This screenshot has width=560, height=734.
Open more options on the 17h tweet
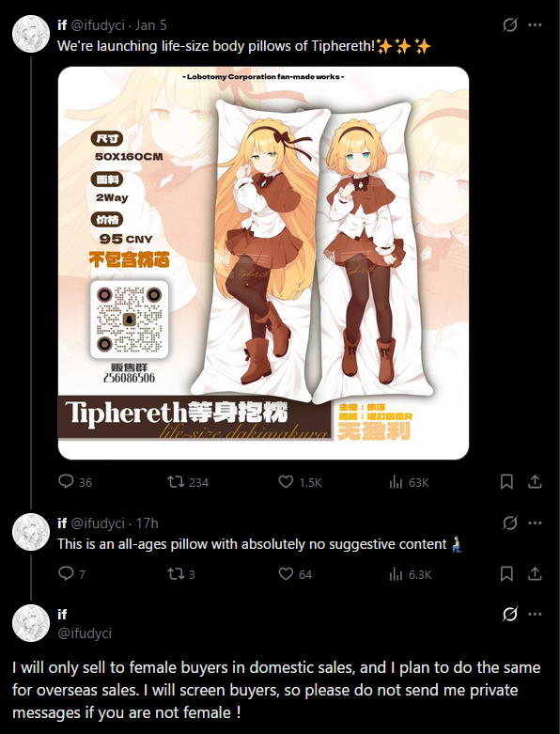coord(535,523)
